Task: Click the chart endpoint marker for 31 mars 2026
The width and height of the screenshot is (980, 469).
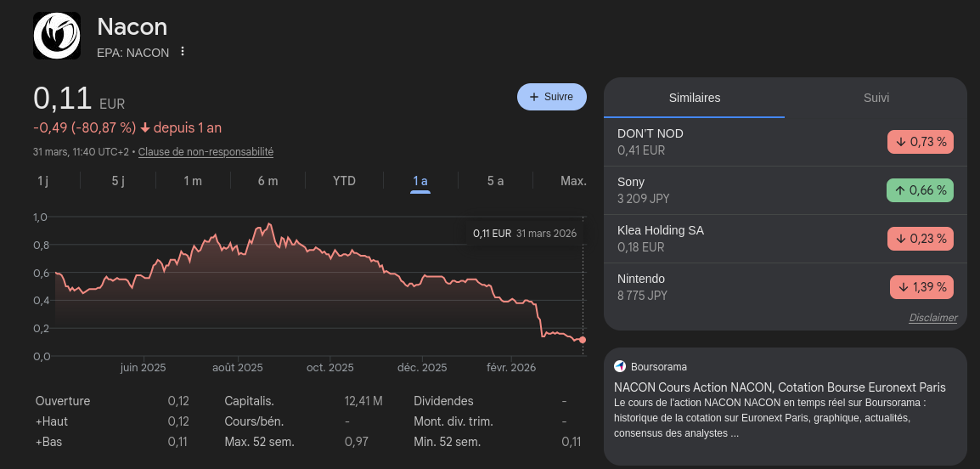Action: [x=583, y=340]
